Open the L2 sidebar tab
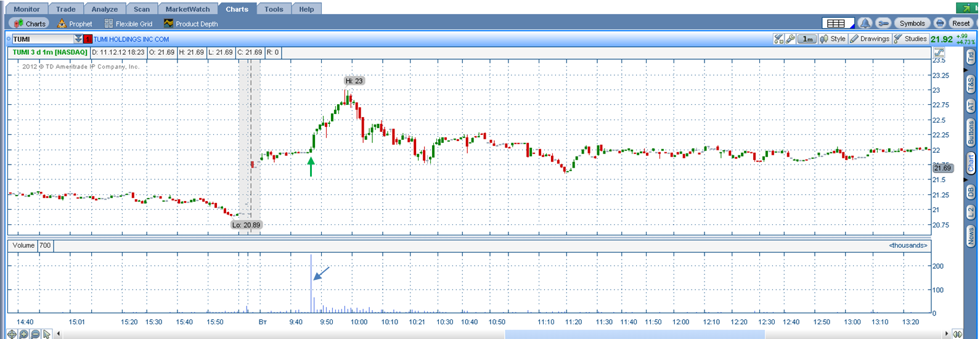The width and height of the screenshot is (980, 339). (x=971, y=213)
